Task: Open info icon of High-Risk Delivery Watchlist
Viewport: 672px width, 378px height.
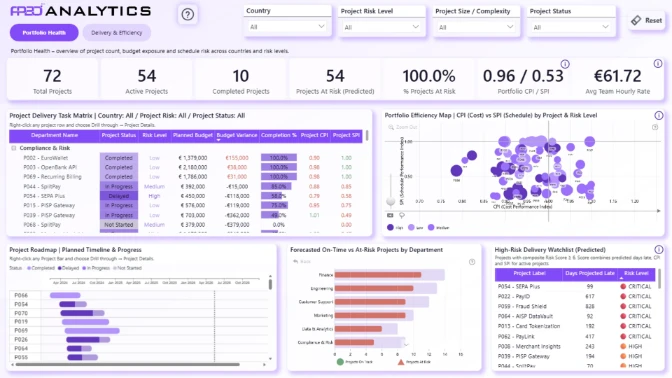Action: click(x=659, y=249)
